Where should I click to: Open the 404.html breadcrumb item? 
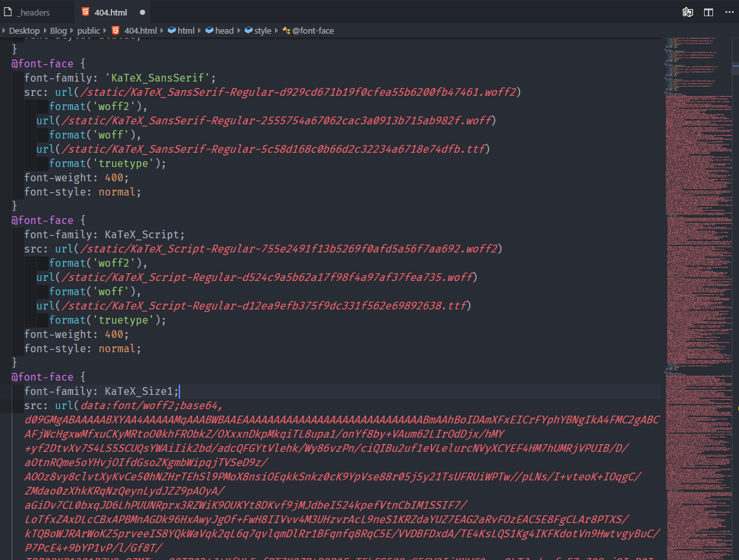click(141, 30)
